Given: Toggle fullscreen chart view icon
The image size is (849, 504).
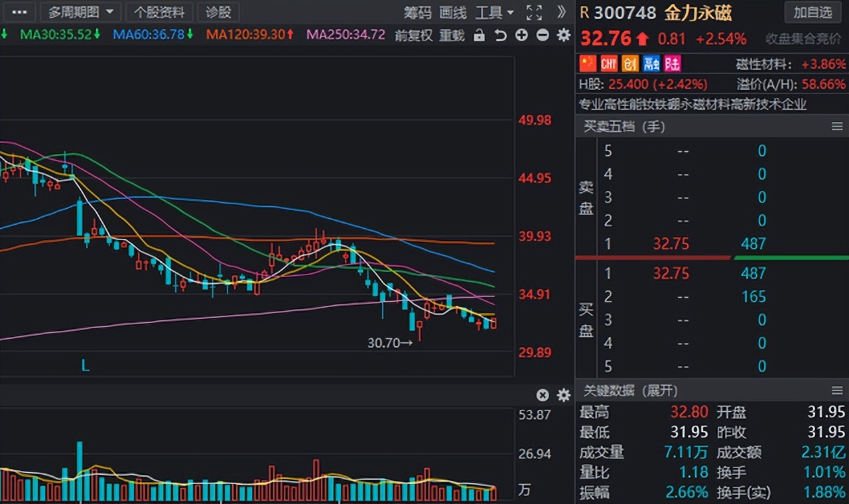Looking at the screenshot, I should pos(534,12).
